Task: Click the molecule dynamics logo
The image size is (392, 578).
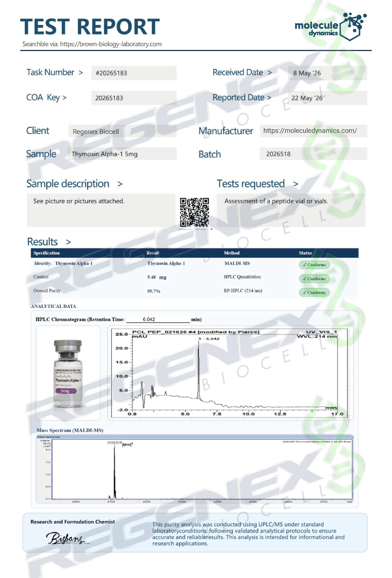Action: coord(331,27)
